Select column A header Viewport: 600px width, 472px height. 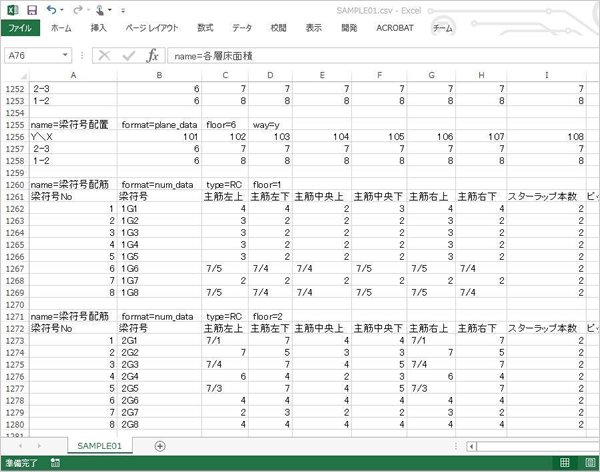(x=73, y=75)
